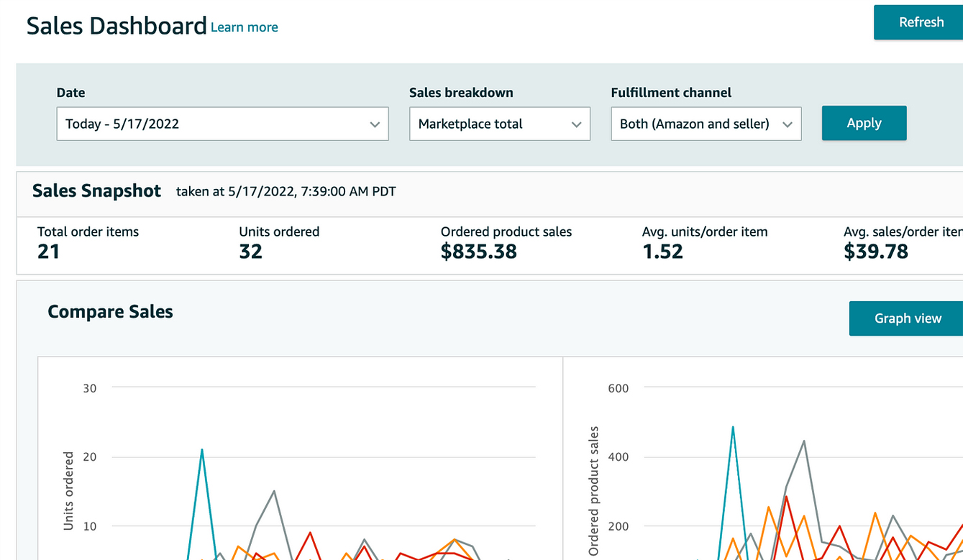Image resolution: width=963 pixels, height=560 pixels.
Task: Click the Sales Snapshot taken-at timestamp
Action: click(286, 191)
